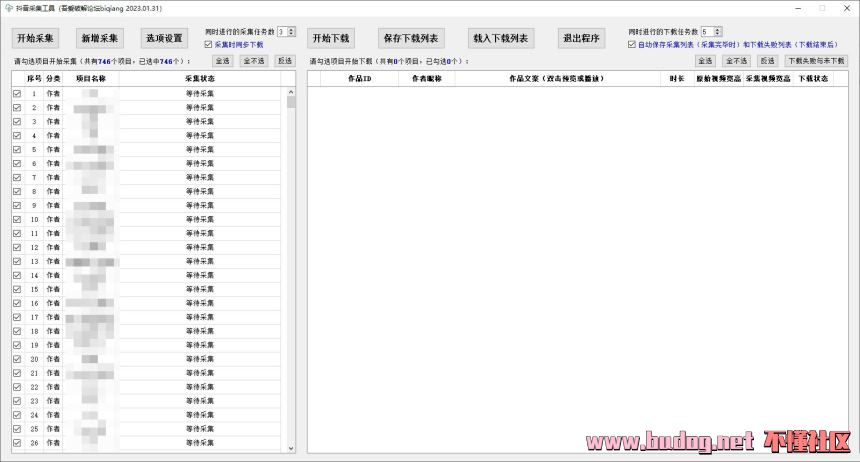Click the 开始采集 button

[35, 38]
